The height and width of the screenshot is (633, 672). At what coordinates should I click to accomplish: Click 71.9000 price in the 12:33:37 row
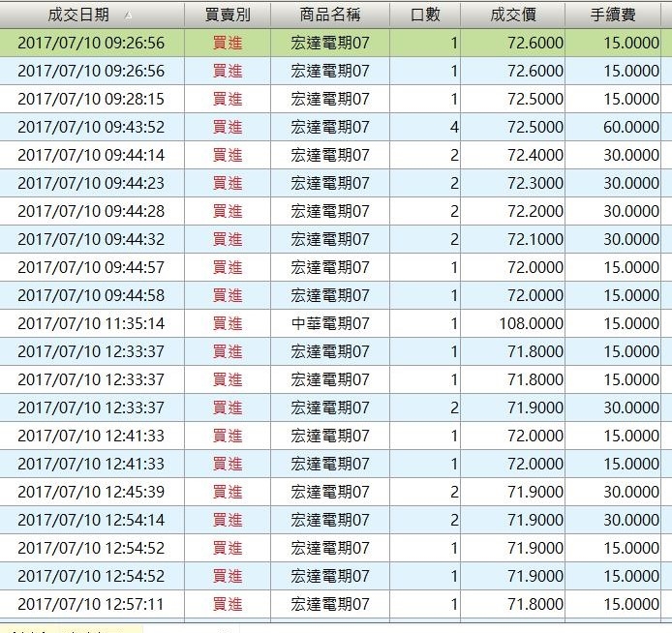point(513,407)
